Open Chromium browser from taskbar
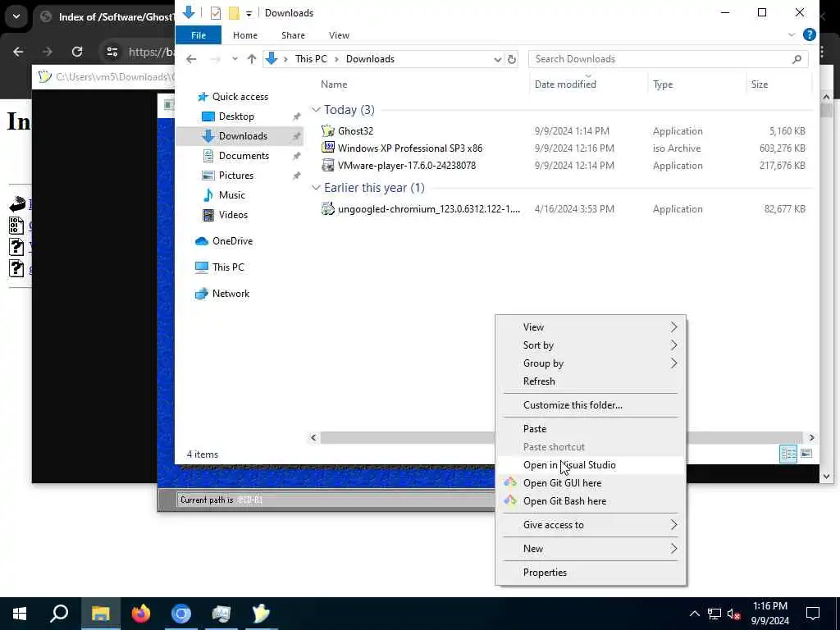Screen dimensions: 840x630 click(181, 614)
